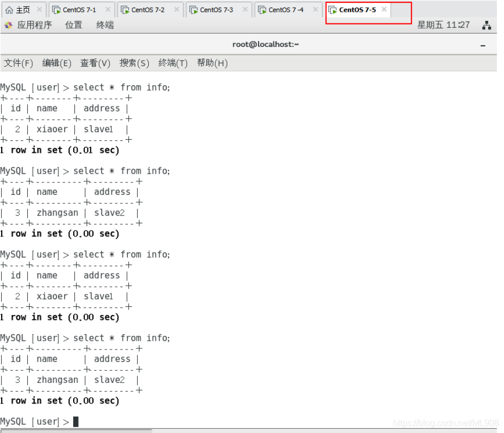Open the 查看(V) menu

pyautogui.click(x=95, y=63)
